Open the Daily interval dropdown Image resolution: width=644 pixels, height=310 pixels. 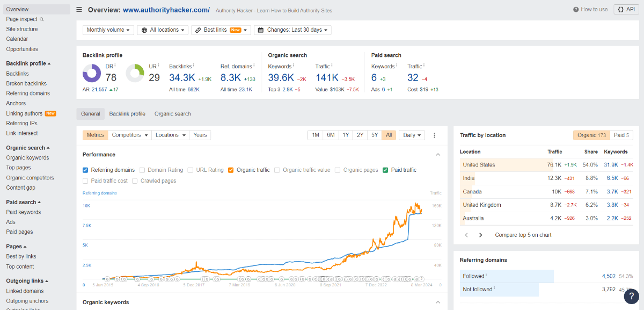pos(412,135)
